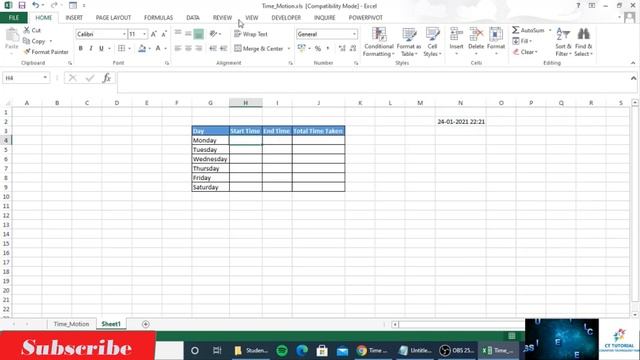
Task: Open Cell Styles gallery
Action: click(432, 42)
